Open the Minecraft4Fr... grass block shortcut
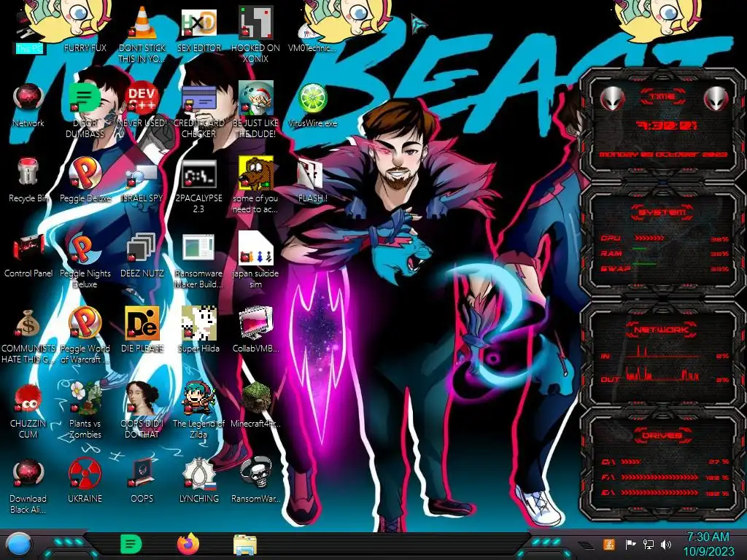The width and height of the screenshot is (747, 560). (255, 398)
